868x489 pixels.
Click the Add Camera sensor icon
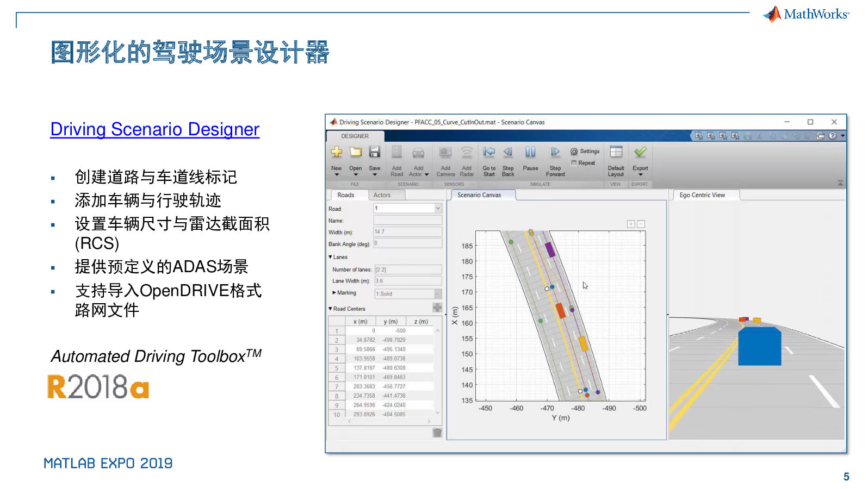pyautogui.click(x=445, y=152)
